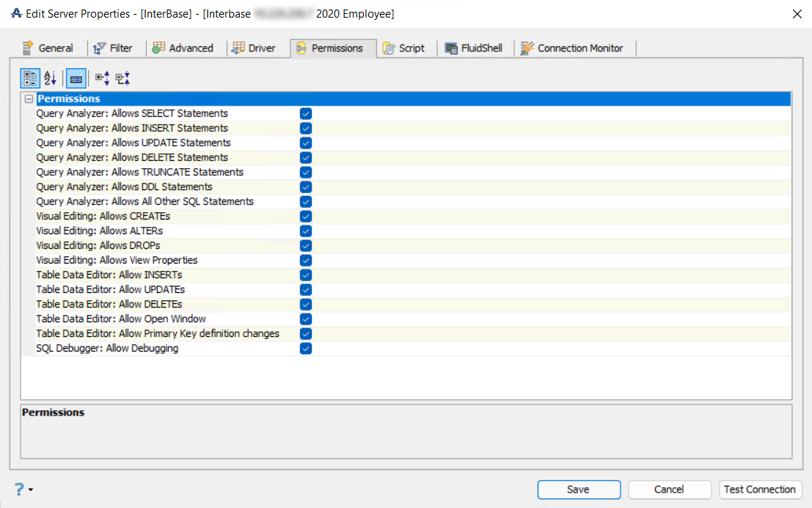Toggle Allows INSERT Statements checkbox
Image resolution: width=812 pixels, height=508 pixels.
coord(306,128)
